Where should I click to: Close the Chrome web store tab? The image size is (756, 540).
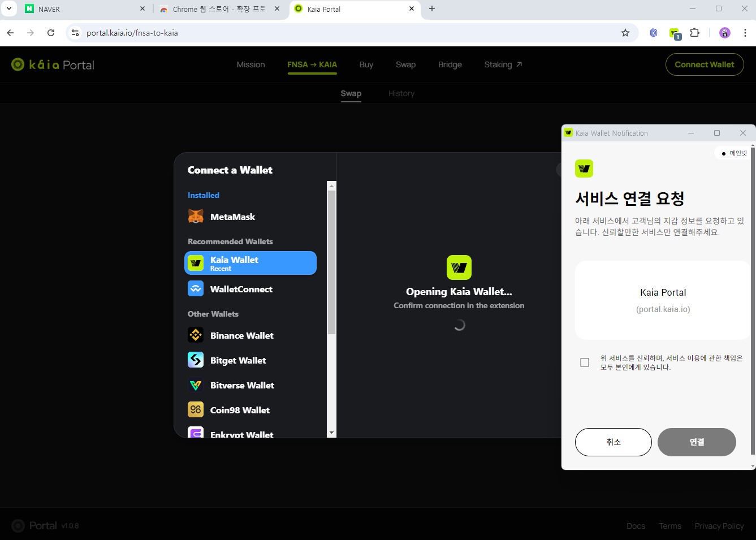coord(277,8)
